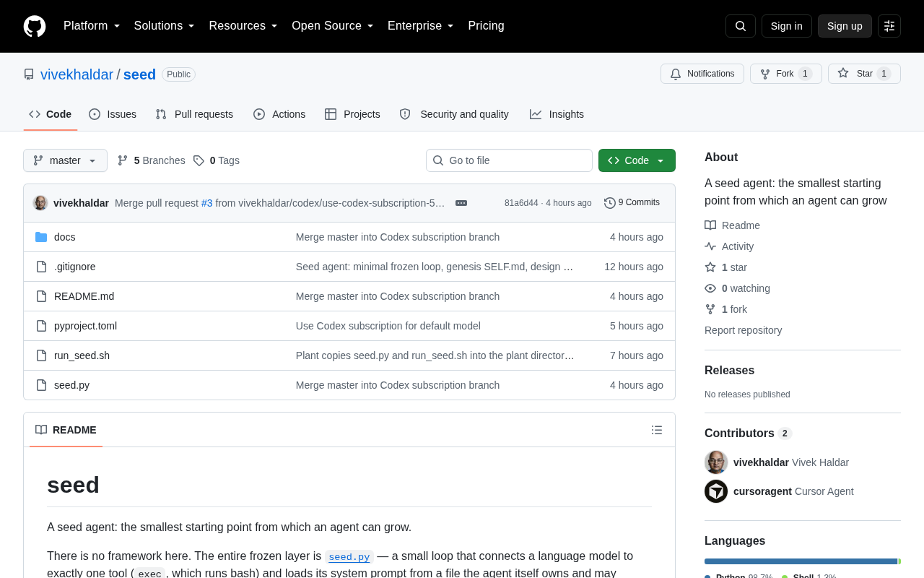Click the Sign up button
Image resolution: width=924 pixels, height=578 pixels.
845,26
